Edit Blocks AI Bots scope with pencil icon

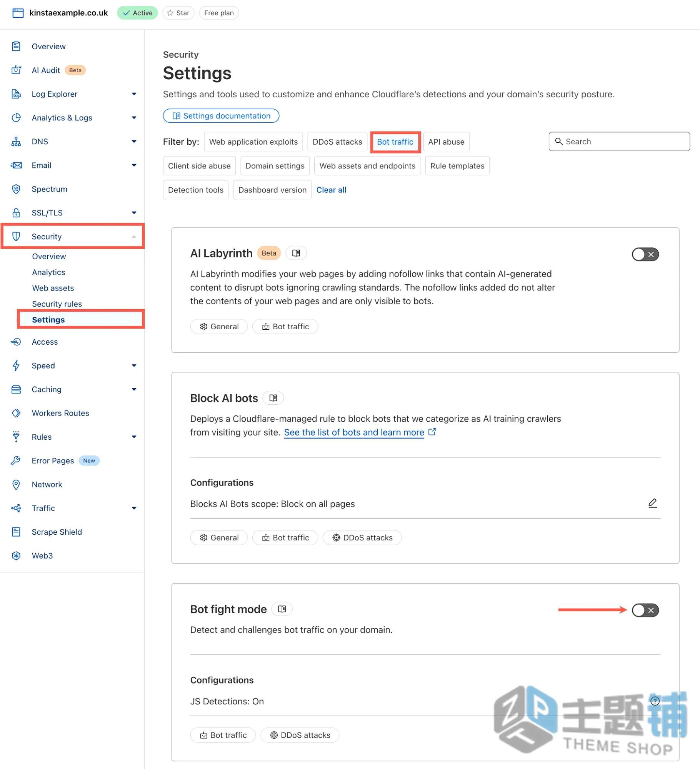coord(653,504)
